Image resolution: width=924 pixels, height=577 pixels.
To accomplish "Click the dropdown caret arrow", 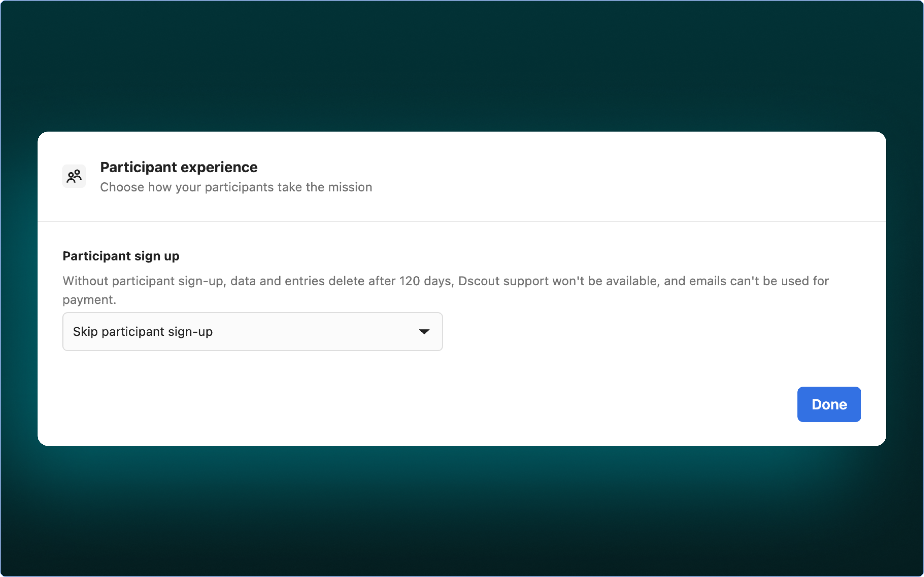I will tap(424, 331).
